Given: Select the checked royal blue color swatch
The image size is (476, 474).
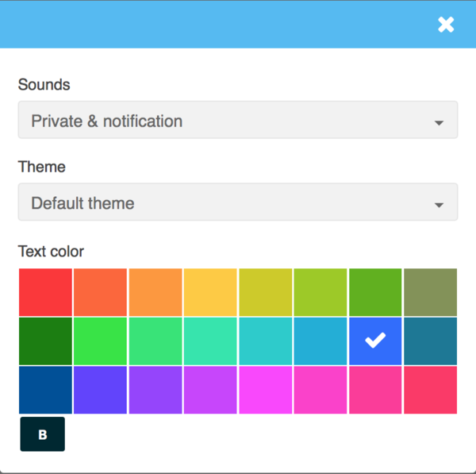Looking at the screenshot, I should (x=375, y=341).
